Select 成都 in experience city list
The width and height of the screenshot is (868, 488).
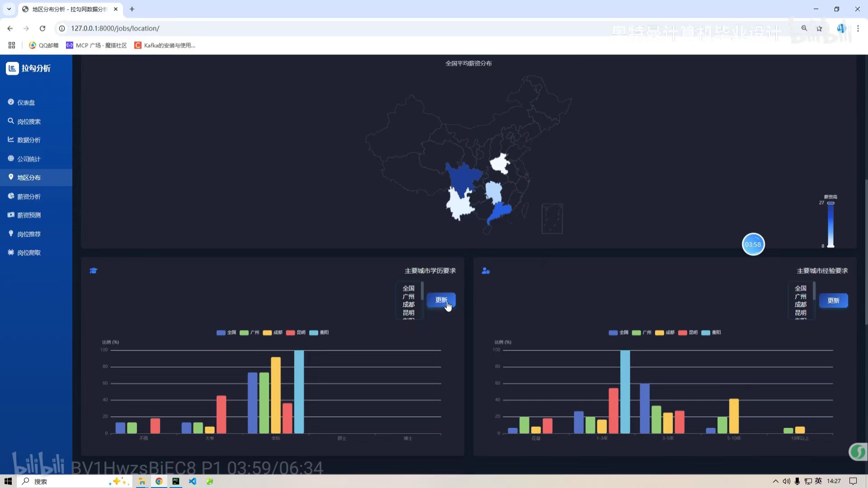(x=800, y=305)
